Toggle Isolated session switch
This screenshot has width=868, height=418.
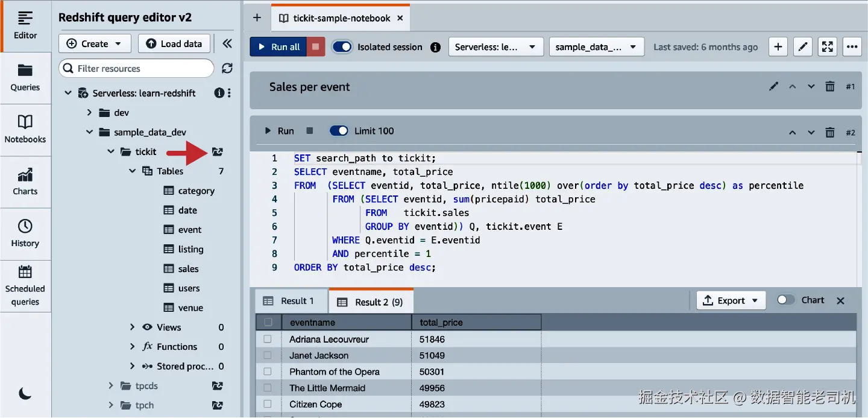tap(342, 47)
